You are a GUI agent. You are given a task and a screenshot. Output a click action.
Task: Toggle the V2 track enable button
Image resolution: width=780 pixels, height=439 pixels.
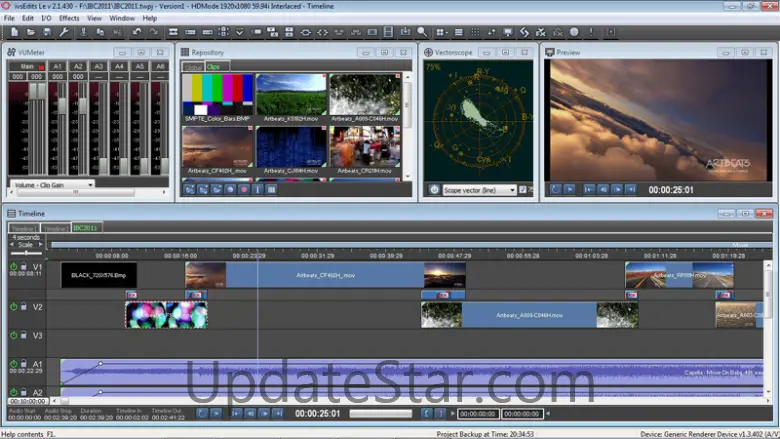click(x=14, y=307)
